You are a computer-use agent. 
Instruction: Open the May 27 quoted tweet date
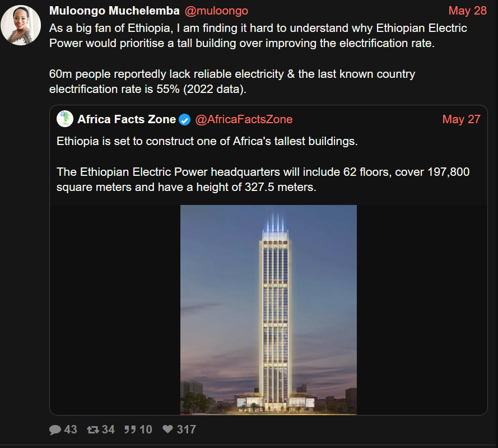[x=461, y=119]
